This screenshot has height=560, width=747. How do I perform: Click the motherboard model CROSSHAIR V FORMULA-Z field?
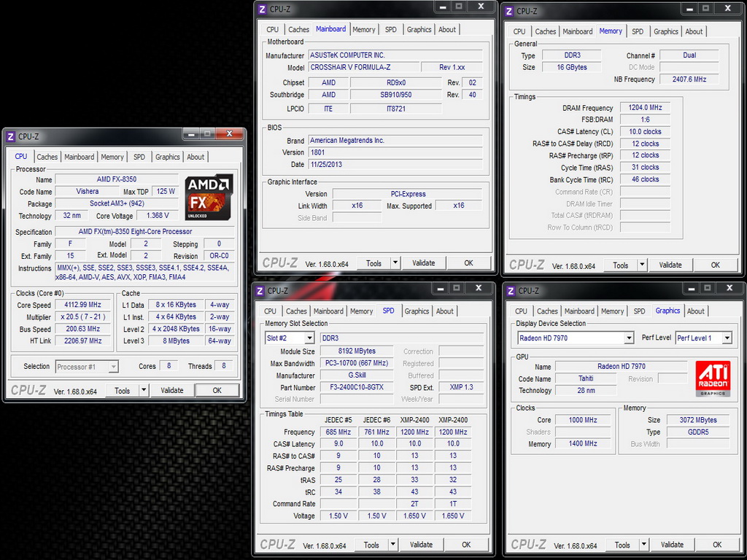(364, 67)
